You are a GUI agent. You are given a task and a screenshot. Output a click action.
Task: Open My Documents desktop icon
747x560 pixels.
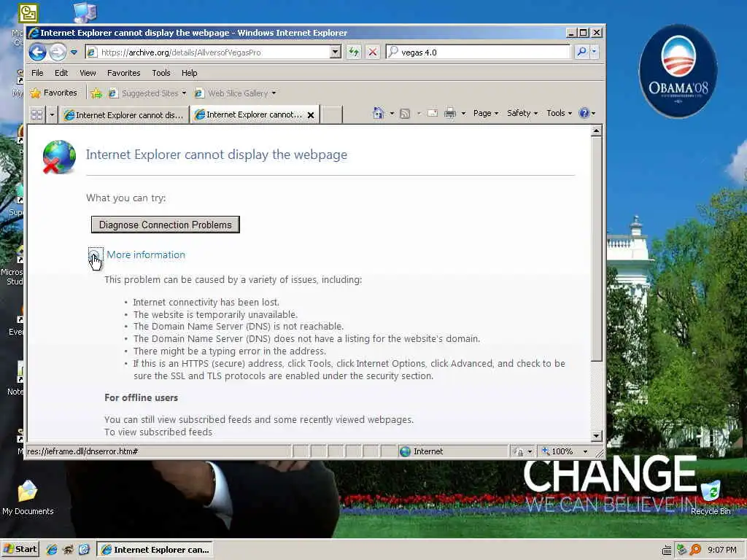pos(28,497)
